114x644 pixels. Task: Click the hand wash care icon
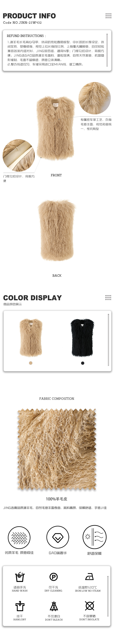(x=20, y=577)
